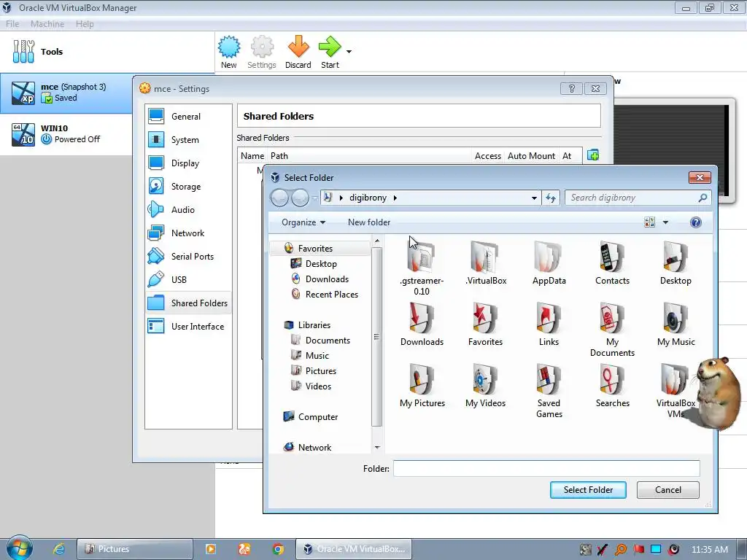Expand the arrow after digibrony breadcrumb
This screenshot has height=560, width=747.
pyautogui.click(x=395, y=198)
